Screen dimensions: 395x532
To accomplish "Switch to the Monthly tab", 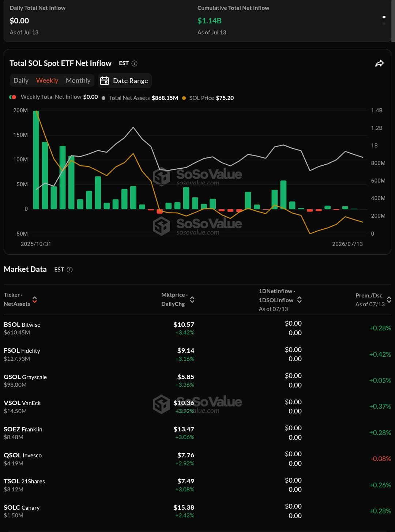I will pyautogui.click(x=78, y=80).
